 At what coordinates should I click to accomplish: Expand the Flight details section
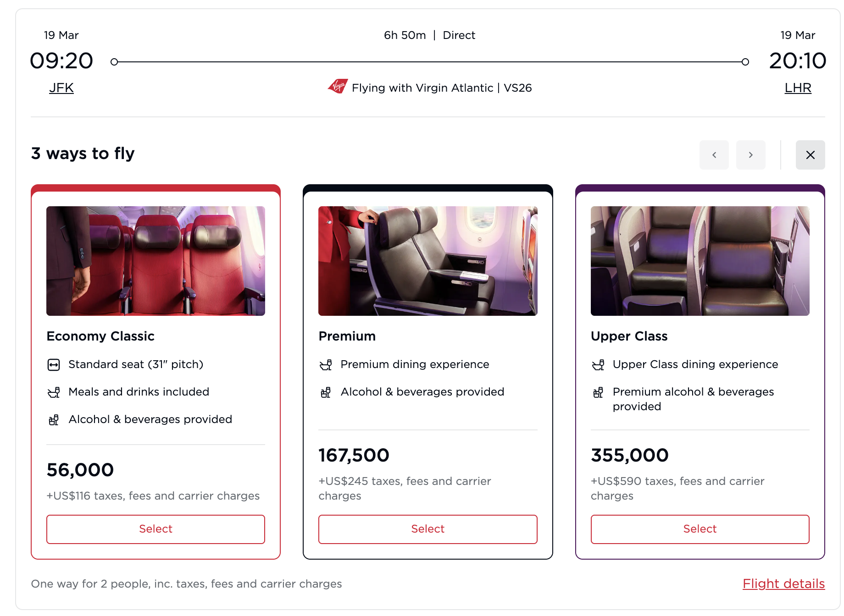coord(783,584)
